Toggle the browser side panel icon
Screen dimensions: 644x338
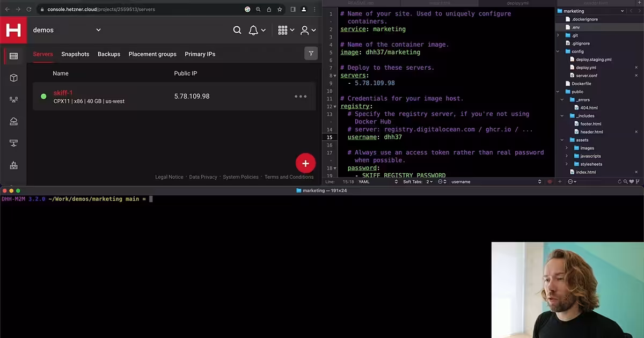293,9
